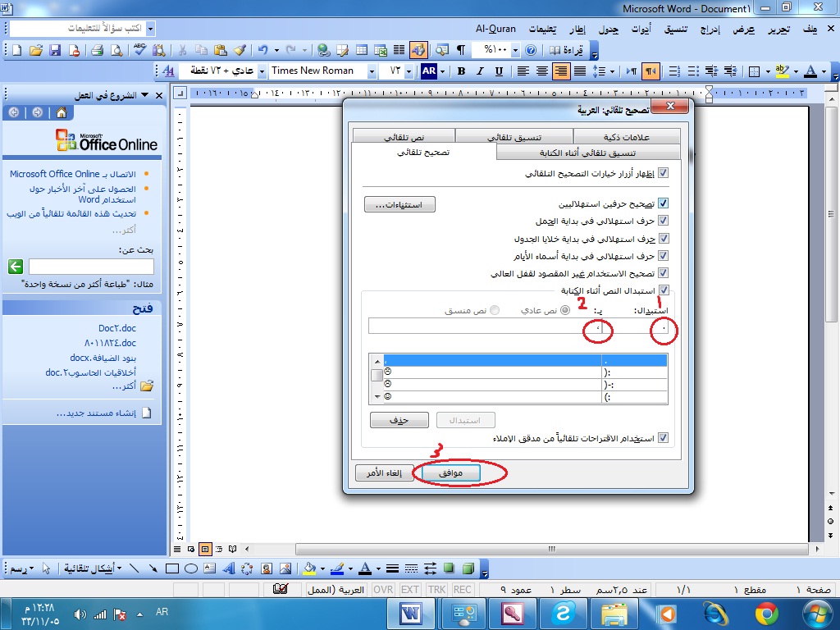Switch to the 'تنسيق تلقائي أثناء الكتابة' tab

[x=587, y=153]
